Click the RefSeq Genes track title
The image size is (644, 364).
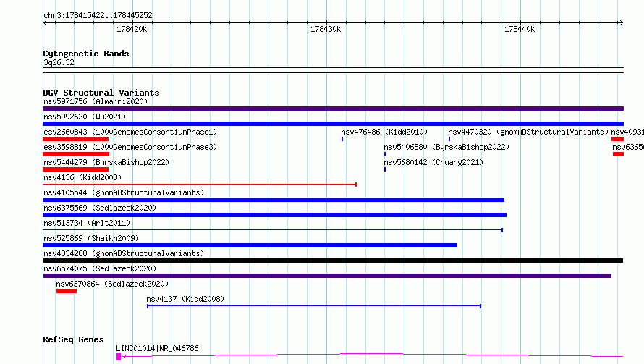pyautogui.click(x=73, y=340)
